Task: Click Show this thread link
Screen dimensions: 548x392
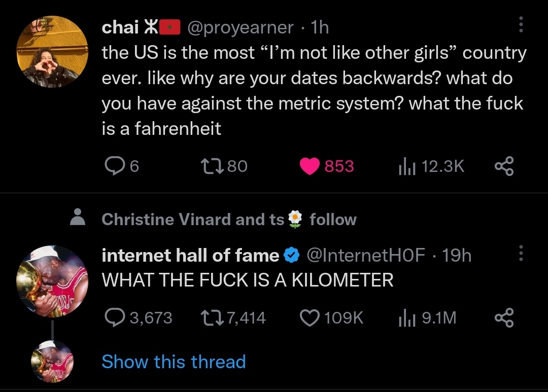Action: pos(174,361)
